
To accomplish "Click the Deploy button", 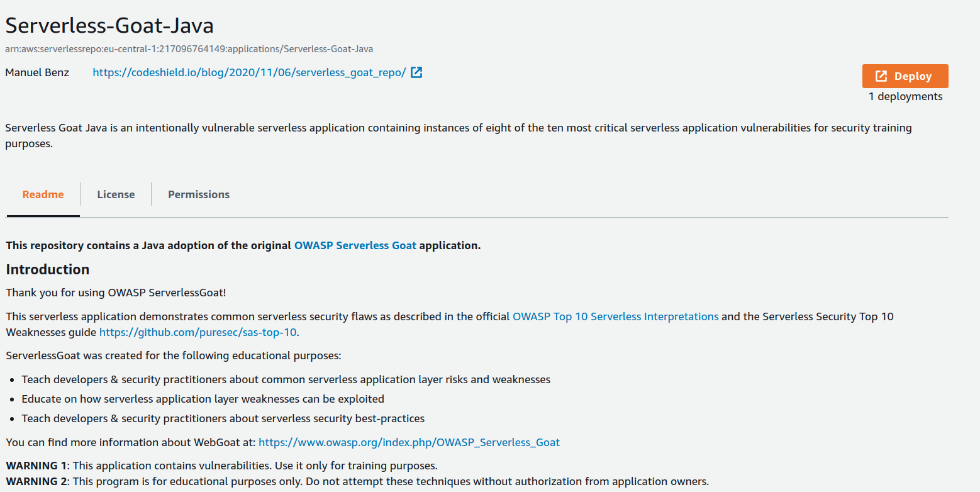I will (905, 75).
